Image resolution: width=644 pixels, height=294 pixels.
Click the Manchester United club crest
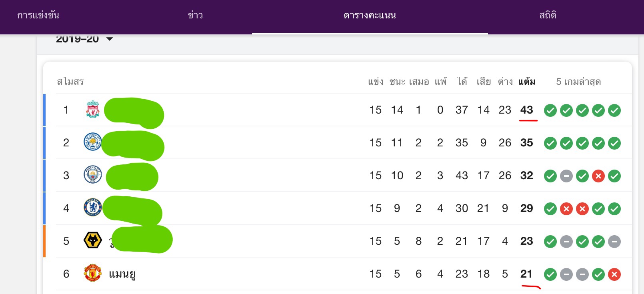(x=92, y=273)
